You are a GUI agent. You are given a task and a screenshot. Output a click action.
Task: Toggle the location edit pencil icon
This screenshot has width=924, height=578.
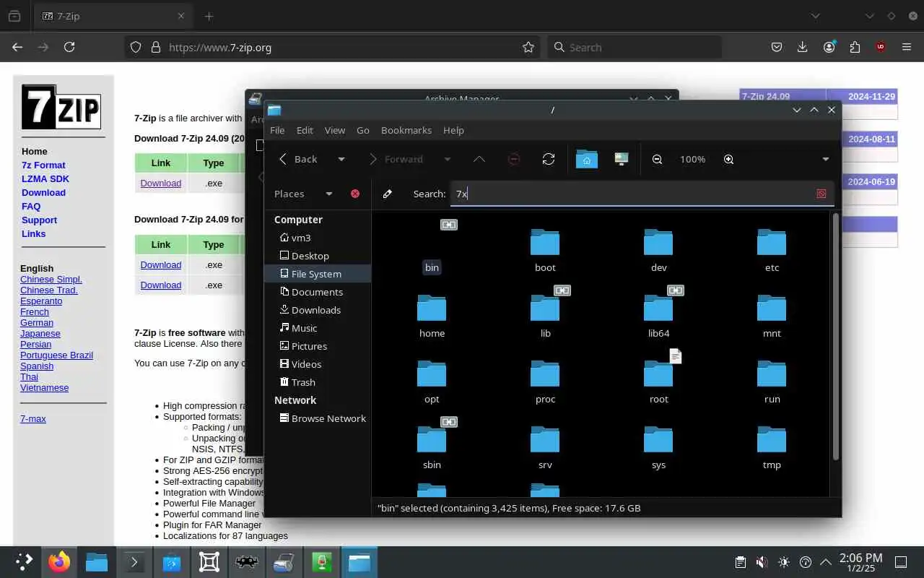coord(388,194)
